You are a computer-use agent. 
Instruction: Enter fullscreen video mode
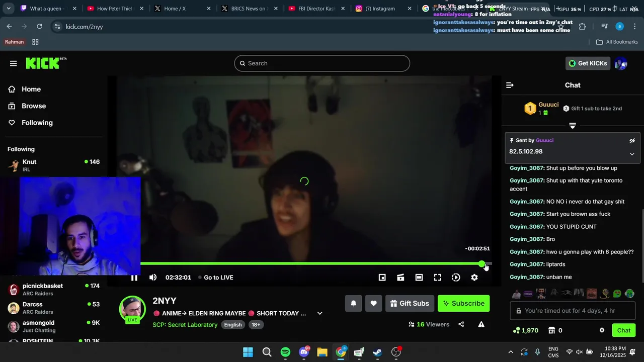(438, 278)
